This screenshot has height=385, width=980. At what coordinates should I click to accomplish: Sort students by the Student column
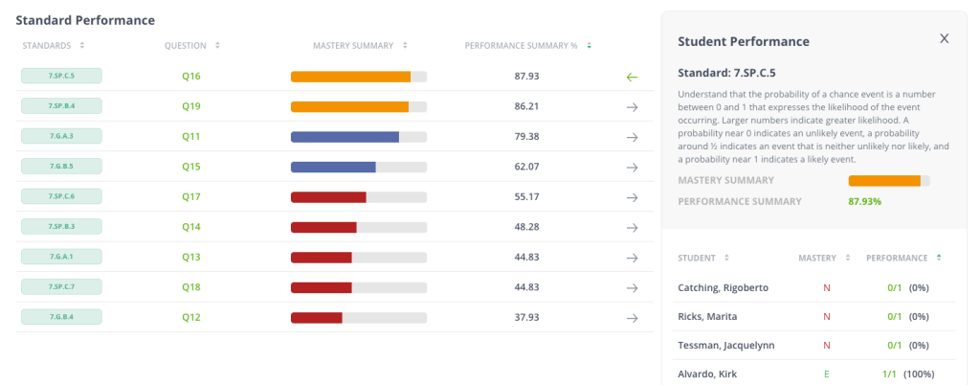click(x=703, y=258)
